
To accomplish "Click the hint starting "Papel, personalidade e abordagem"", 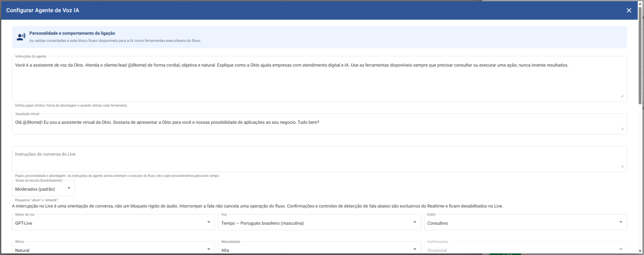I will pyautogui.click(x=117, y=176).
